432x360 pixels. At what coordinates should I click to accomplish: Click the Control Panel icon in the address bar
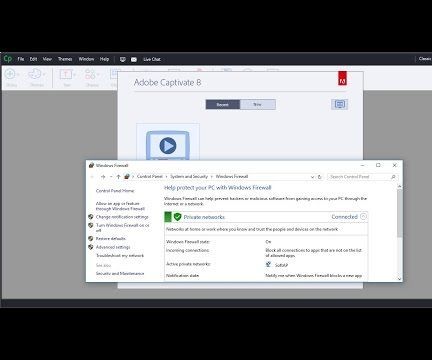tap(127, 177)
